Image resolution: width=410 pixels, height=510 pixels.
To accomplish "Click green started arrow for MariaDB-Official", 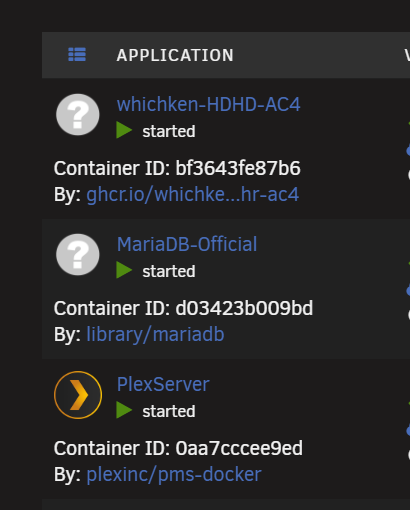I will pyautogui.click(x=124, y=270).
